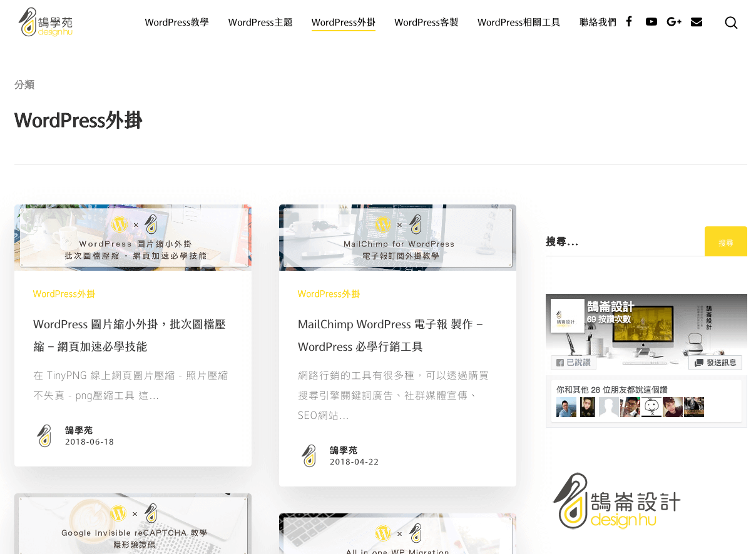Open the Google Invisible reCAPTCHA post thumbnail
The width and height of the screenshot is (756, 554).
[x=133, y=523]
